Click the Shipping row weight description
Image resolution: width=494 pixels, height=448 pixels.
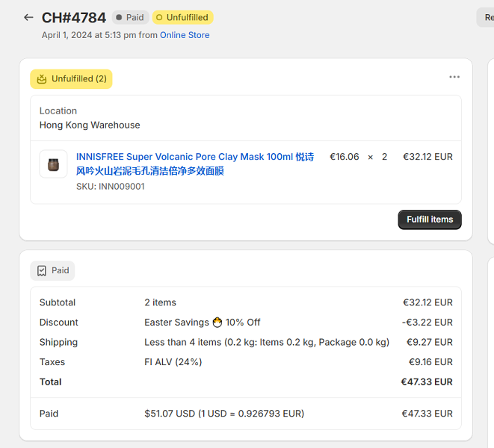tap(266, 342)
